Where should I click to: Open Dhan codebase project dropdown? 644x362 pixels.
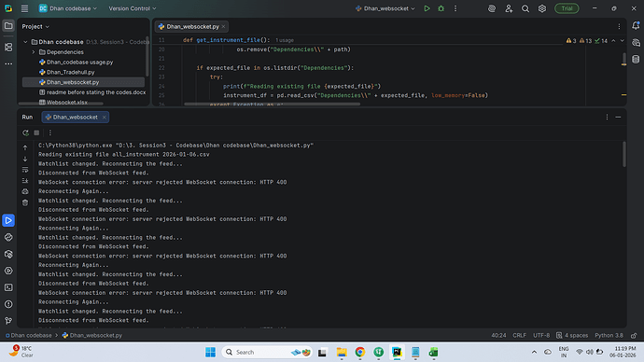click(x=68, y=8)
